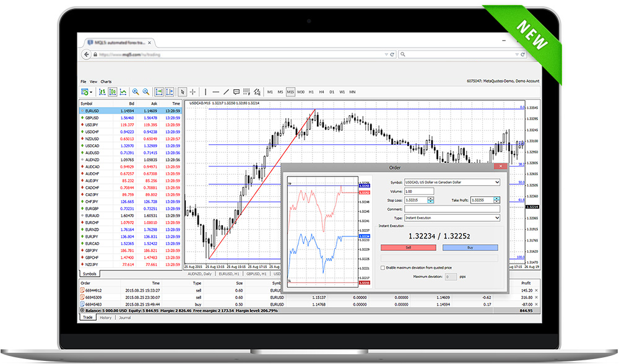This screenshot has height=364, width=619.
Task: Close order 66944912 using its X icon
Action: [536, 290]
